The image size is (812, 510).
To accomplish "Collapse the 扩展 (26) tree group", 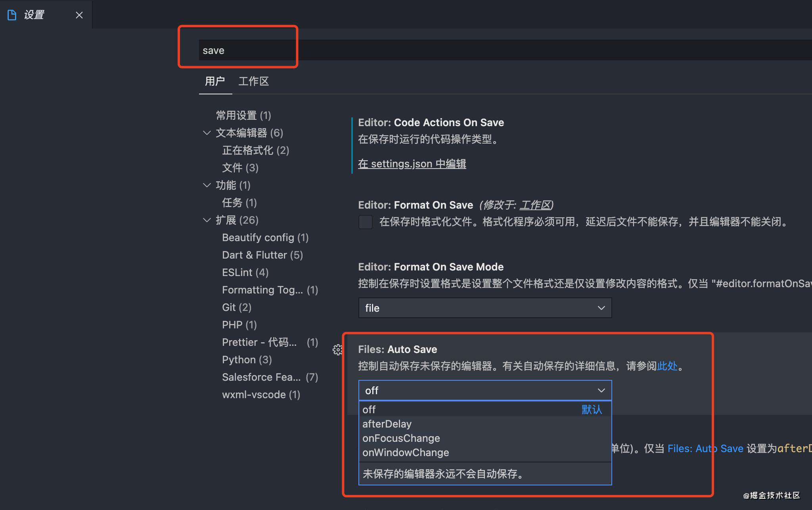I will 207,220.
